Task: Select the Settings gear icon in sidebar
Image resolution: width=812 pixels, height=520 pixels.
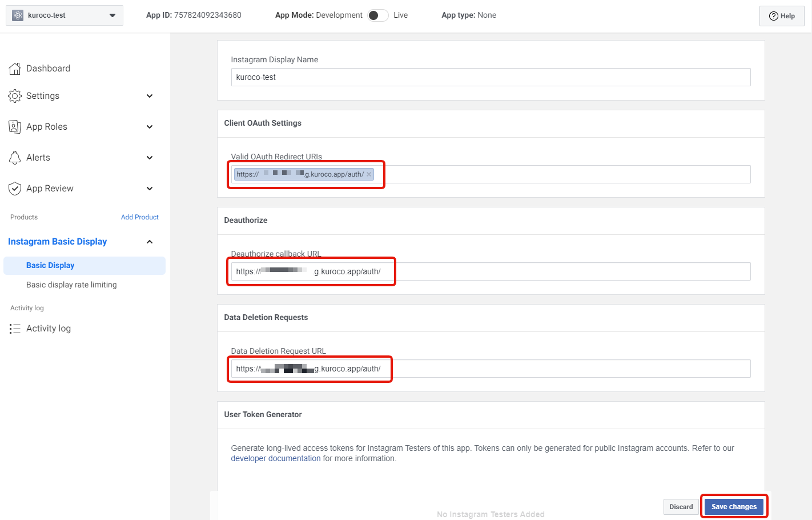Action: coord(15,95)
